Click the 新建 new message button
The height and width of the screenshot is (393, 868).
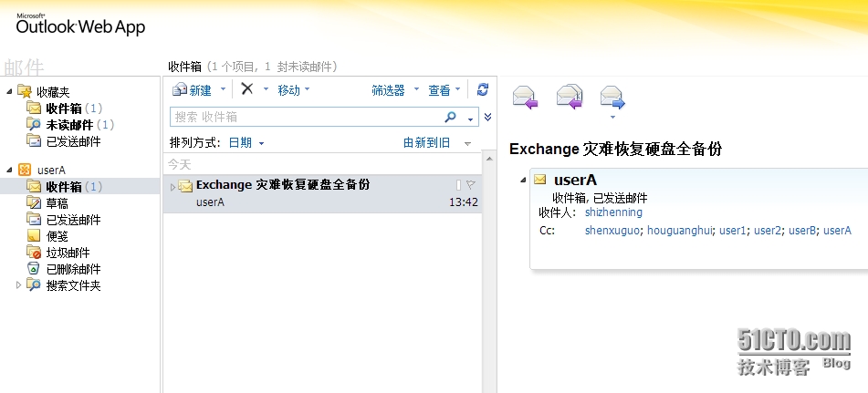[192, 90]
